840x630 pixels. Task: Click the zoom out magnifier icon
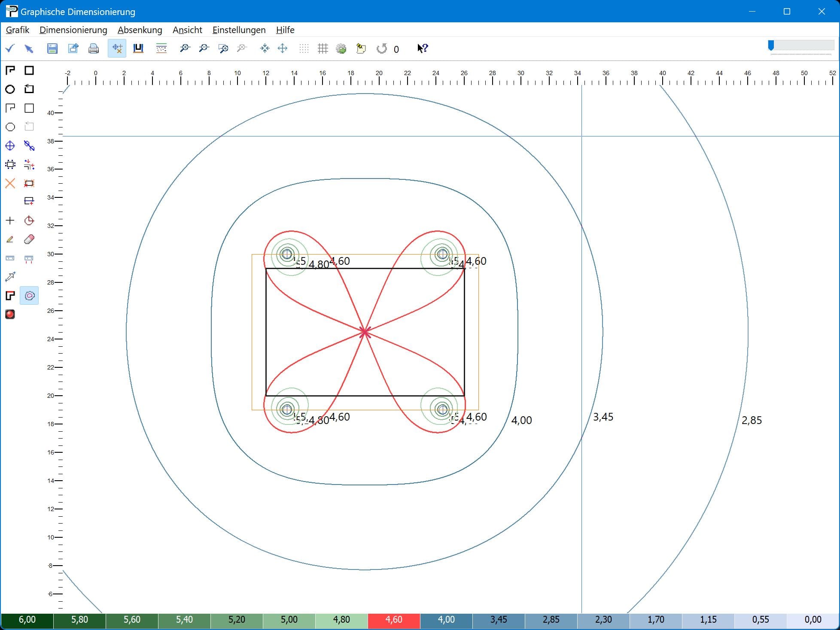tap(204, 48)
